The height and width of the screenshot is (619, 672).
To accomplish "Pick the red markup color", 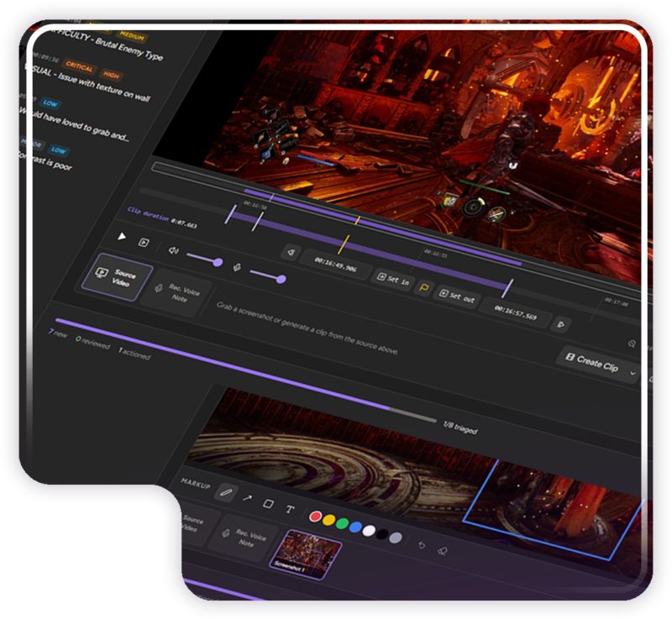I will pos(316,517).
